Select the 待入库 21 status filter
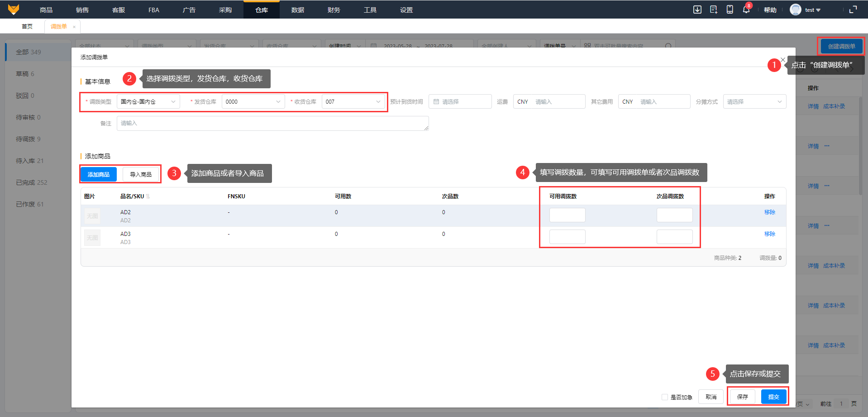 [38, 161]
